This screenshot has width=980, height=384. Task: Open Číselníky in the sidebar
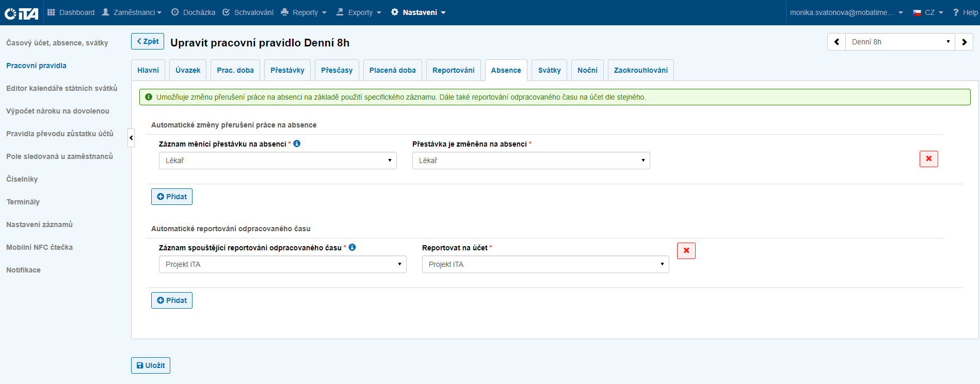(x=22, y=179)
